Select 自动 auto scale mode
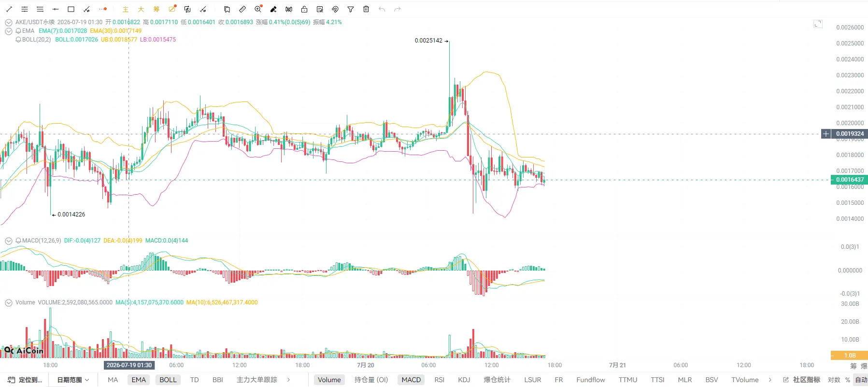The height and width of the screenshot is (387, 868). [x=861, y=380]
